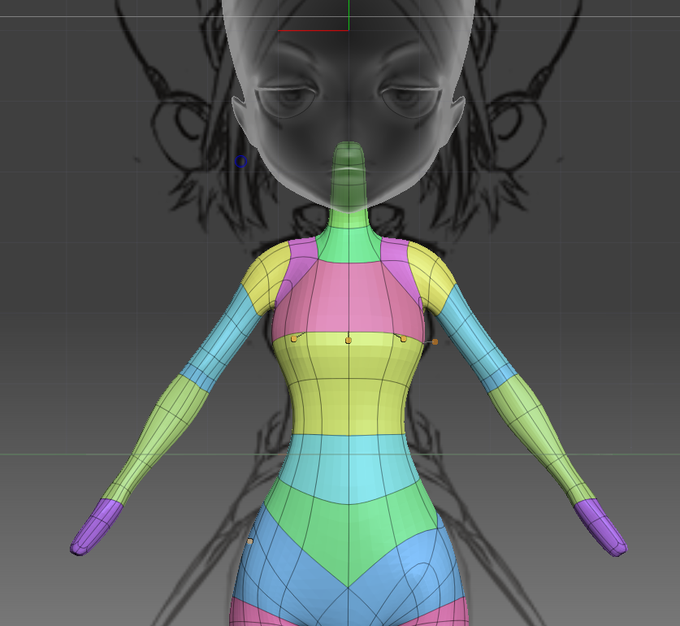680x626 pixels.
Task: Click the lime-green forearm on the right side of the viewport
Action: [x=540, y=434]
